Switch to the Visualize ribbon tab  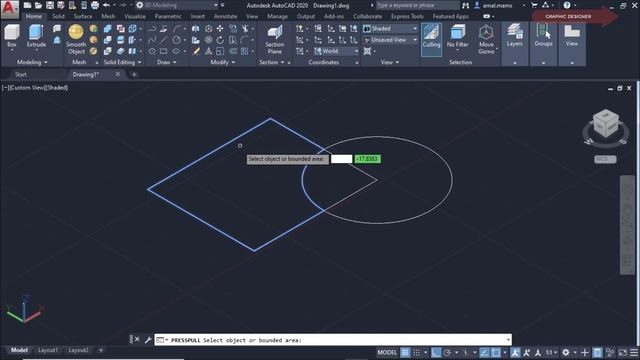coord(135,16)
